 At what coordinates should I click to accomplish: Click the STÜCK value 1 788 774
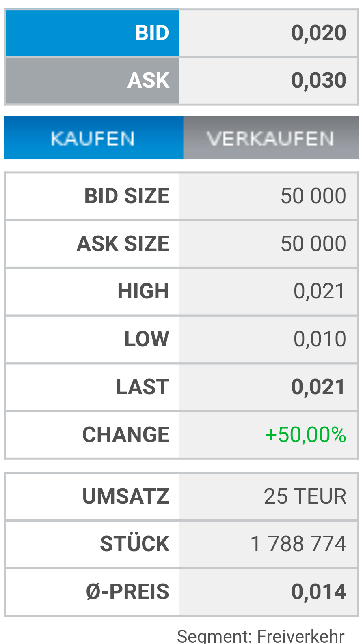[x=298, y=544]
